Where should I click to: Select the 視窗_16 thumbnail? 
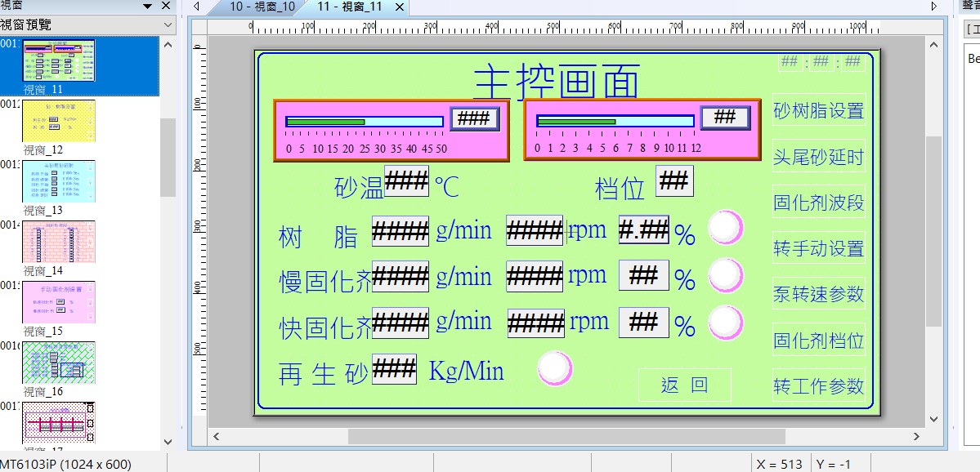click(59, 363)
